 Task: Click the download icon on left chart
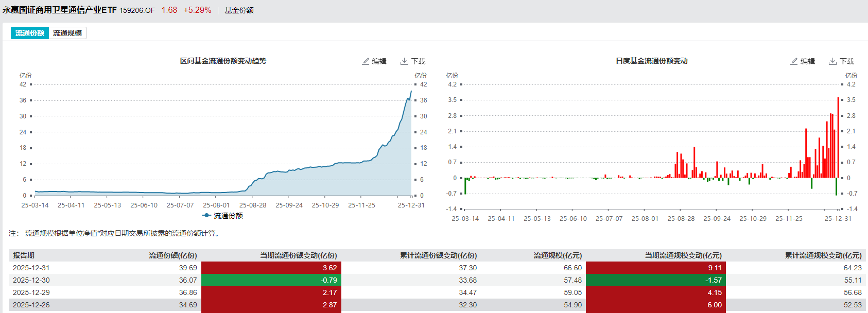[404, 61]
